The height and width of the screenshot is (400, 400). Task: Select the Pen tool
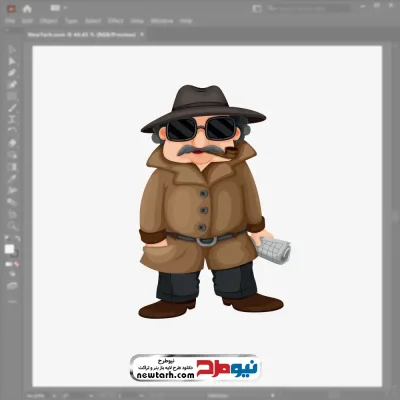(x=12, y=73)
